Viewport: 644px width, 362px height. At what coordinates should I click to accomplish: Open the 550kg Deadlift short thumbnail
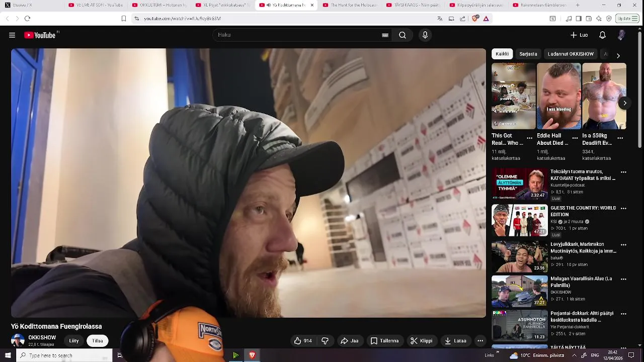point(604,96)
